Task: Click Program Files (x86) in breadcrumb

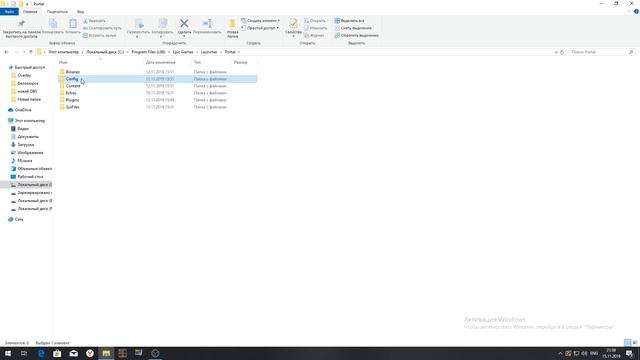Action: 148,52
